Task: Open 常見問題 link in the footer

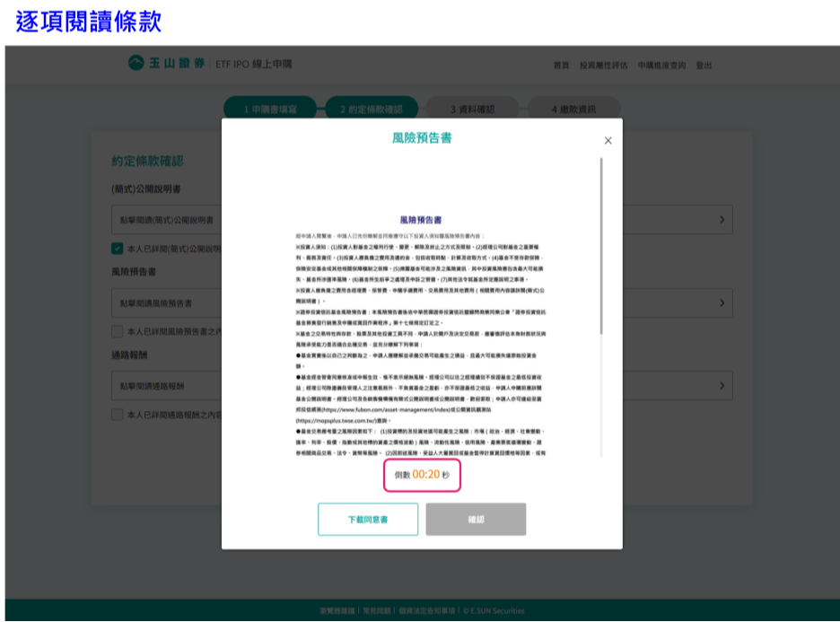Action: point(373,611)
